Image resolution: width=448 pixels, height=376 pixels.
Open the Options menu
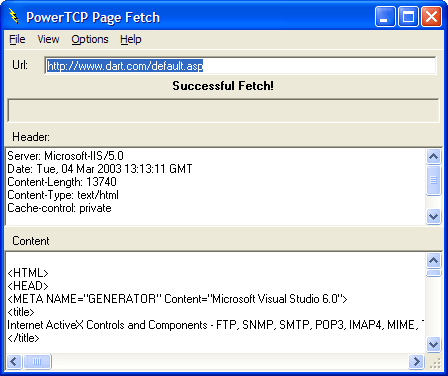(90, 39)
